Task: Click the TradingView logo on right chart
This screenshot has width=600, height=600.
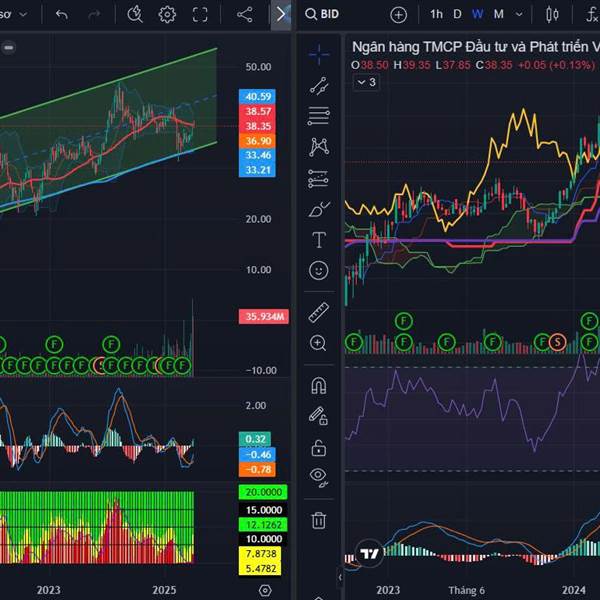Action: click(369, 553)
